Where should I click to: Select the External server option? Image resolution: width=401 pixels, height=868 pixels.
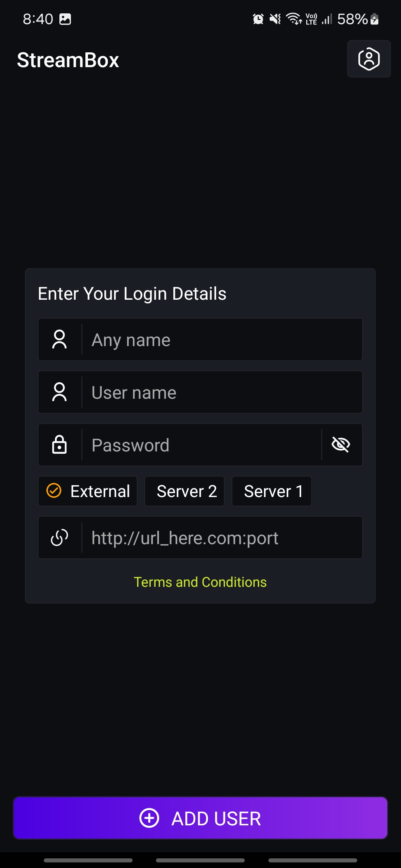tap(88, 491)
